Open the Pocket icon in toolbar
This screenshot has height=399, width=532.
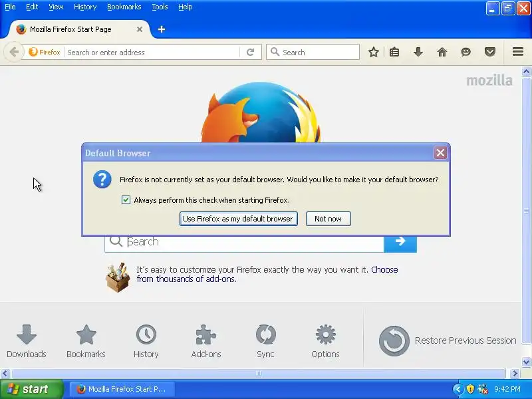[490, 52]
